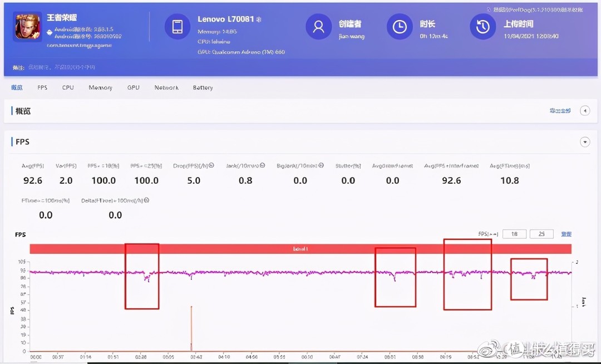
Task: Select the Memory tab
Action: [100, 87]
